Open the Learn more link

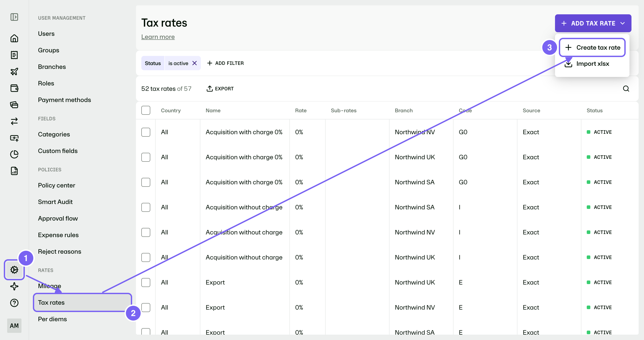(158, 37)
